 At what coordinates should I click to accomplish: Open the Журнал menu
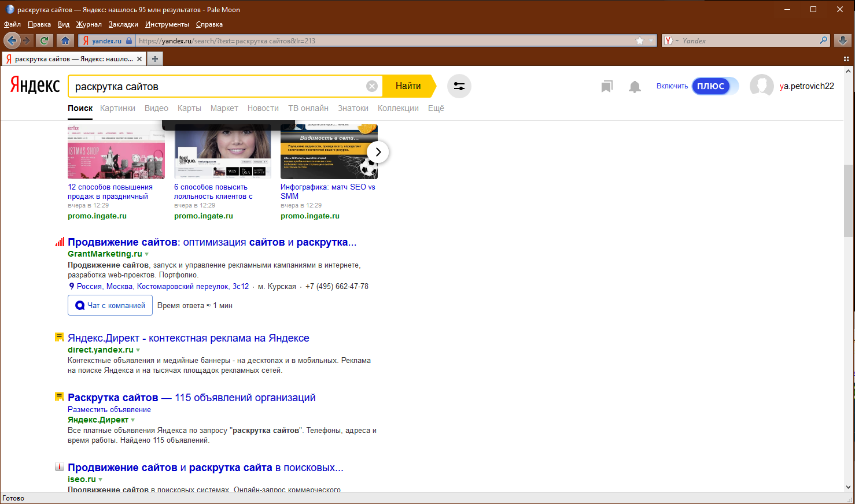pos(89,24)
